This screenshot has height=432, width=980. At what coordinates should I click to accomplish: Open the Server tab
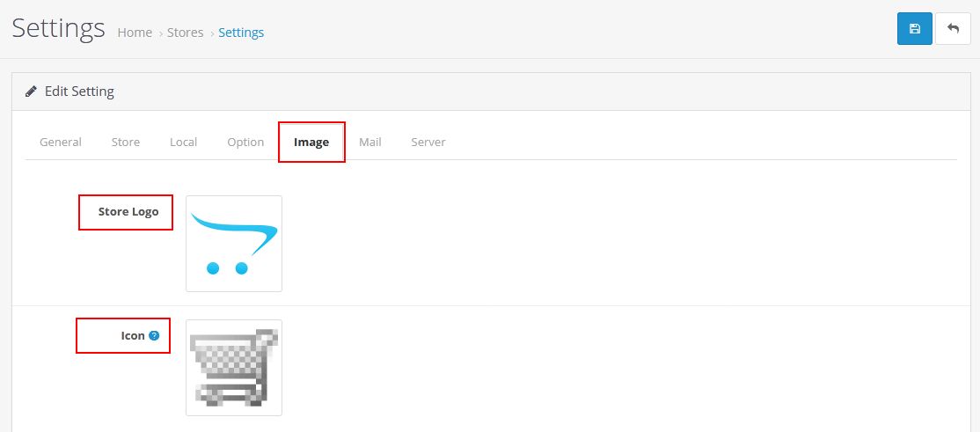pyautogui.click(x=428, y=142)
